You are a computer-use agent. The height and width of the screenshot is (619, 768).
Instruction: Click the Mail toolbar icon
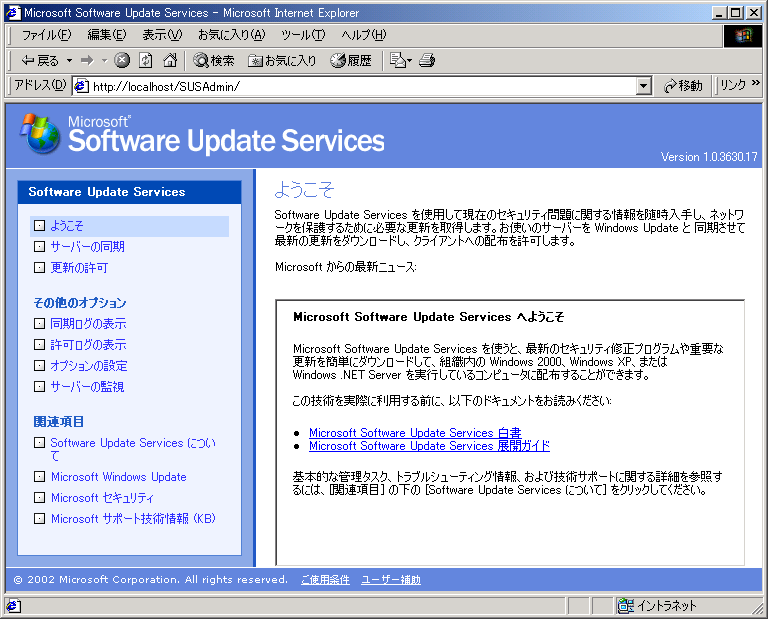[400, 60]
